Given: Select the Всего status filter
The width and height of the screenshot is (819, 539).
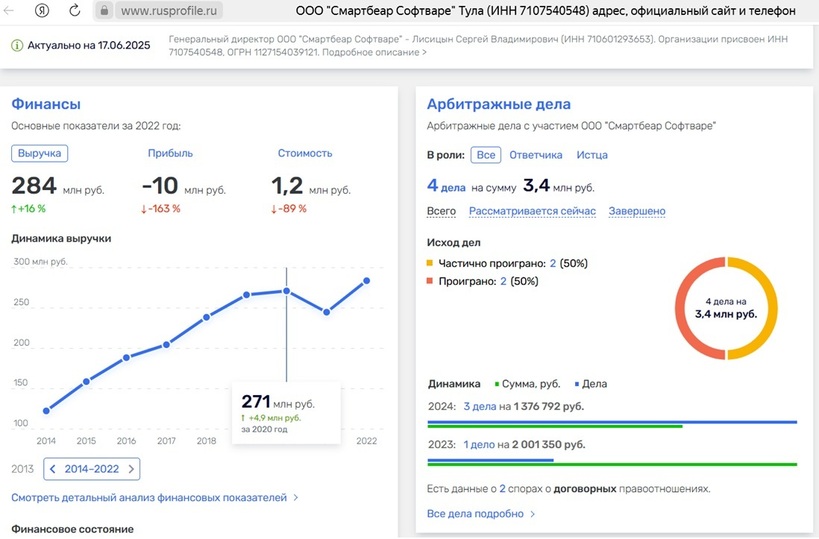Looking at the screenshot, I should [441, 211].
